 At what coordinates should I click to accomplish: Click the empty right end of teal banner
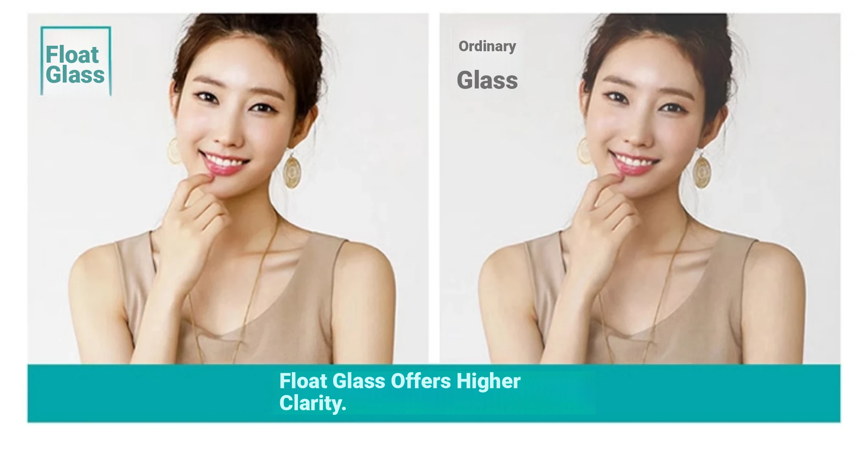(716, 393)
